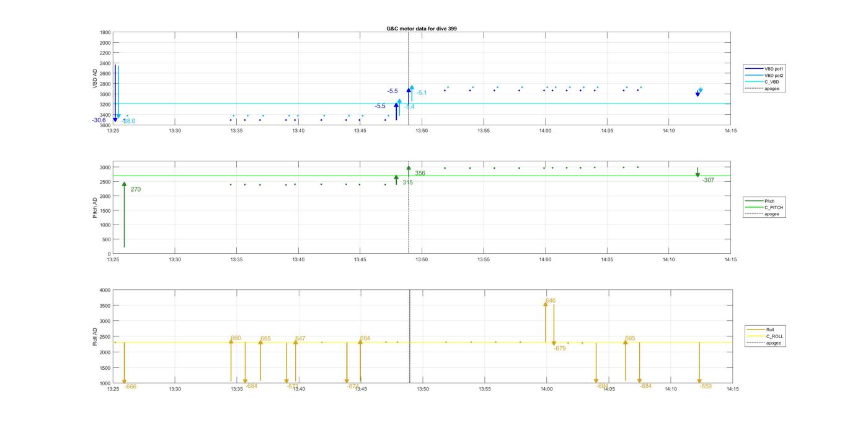Click the '1800' tick on the VBD y-axis
The image size is (868, 430).
[105, 32]
